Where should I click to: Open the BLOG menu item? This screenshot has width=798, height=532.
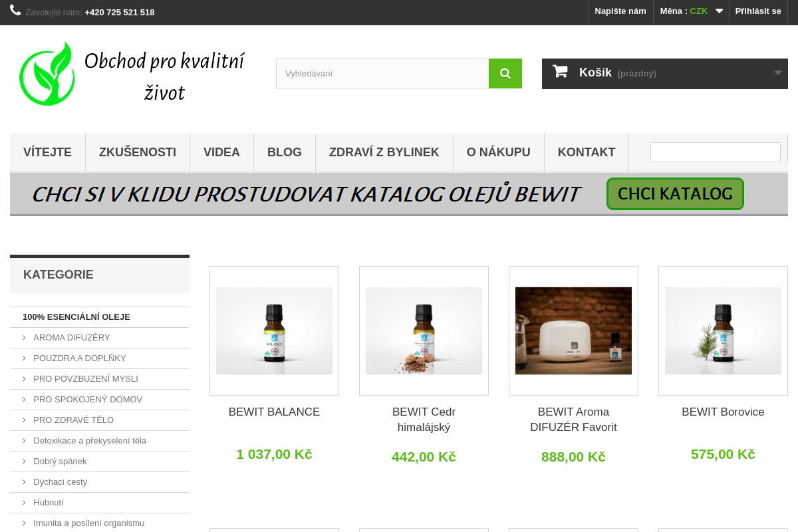click(285, 152)
